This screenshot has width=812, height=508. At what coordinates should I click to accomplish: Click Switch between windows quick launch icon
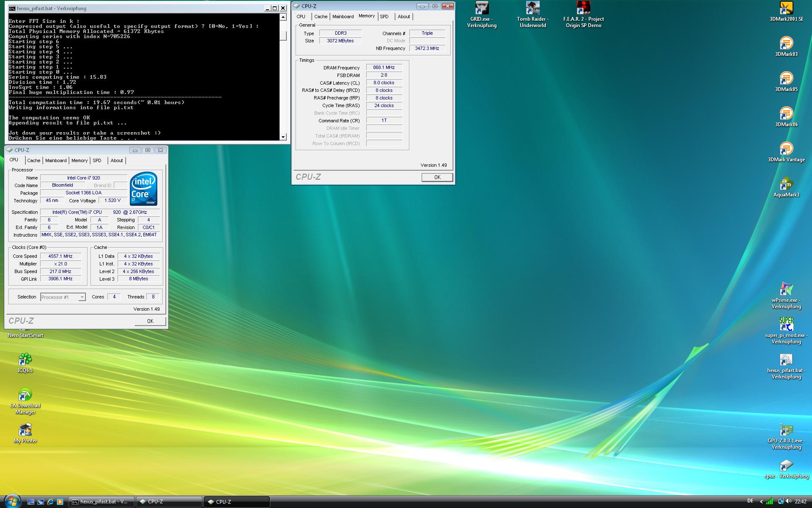point(41,502)
